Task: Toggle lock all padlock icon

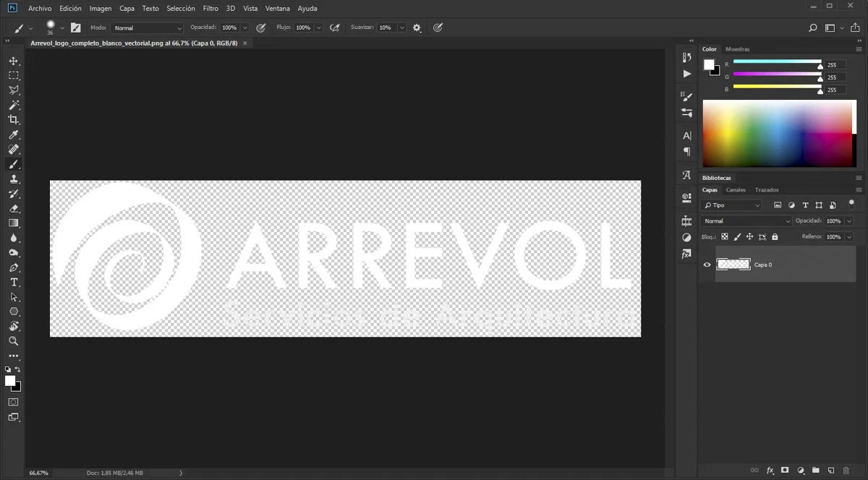Action: (x=775, y=236)
